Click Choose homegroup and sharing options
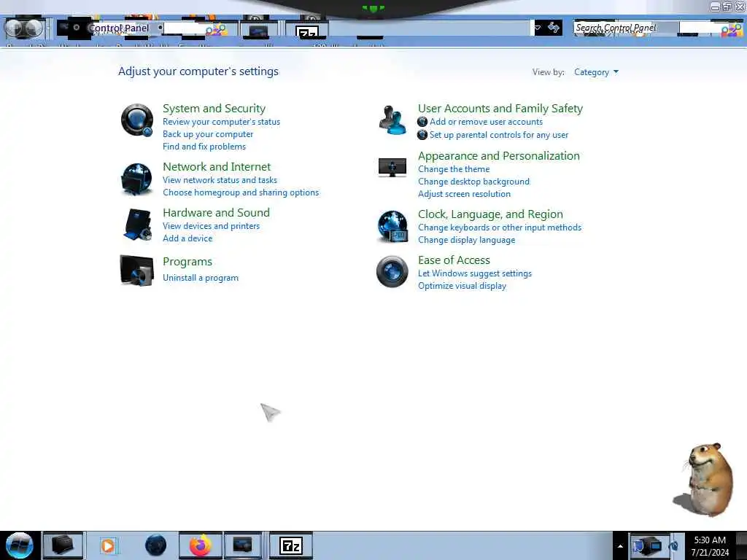747x560 pixels. (x=241, y=192)
